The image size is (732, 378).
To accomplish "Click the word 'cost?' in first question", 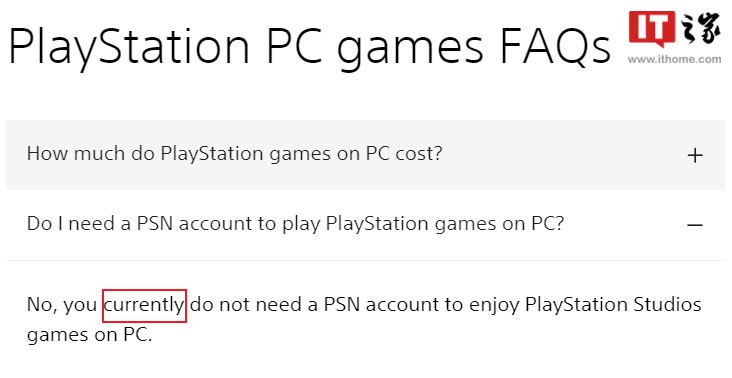I will click(x=419, y=154).
